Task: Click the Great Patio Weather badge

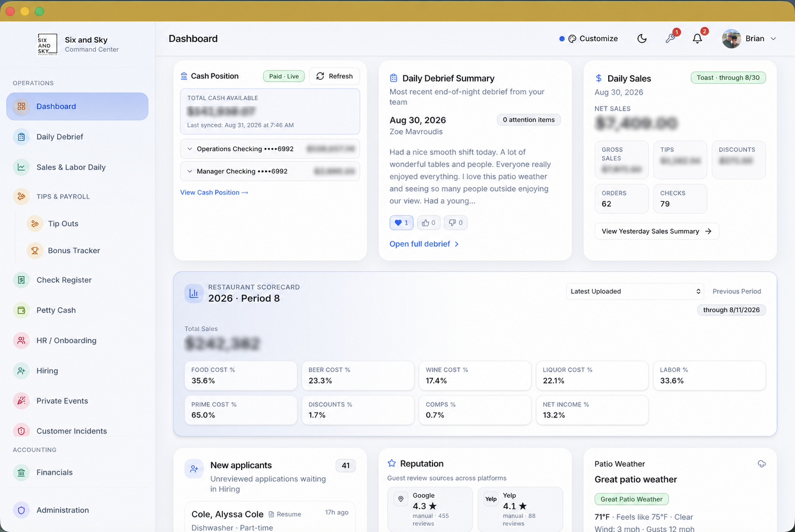Action: [x=631, y=499]
